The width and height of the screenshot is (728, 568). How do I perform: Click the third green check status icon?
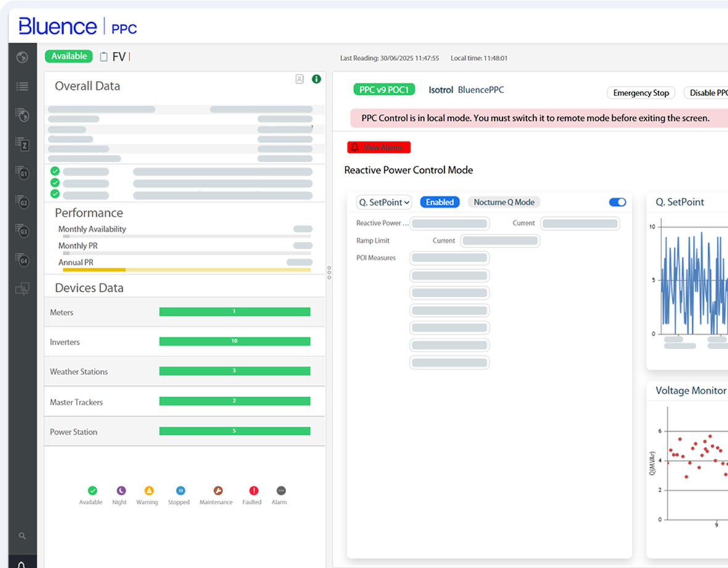point(55,194)
